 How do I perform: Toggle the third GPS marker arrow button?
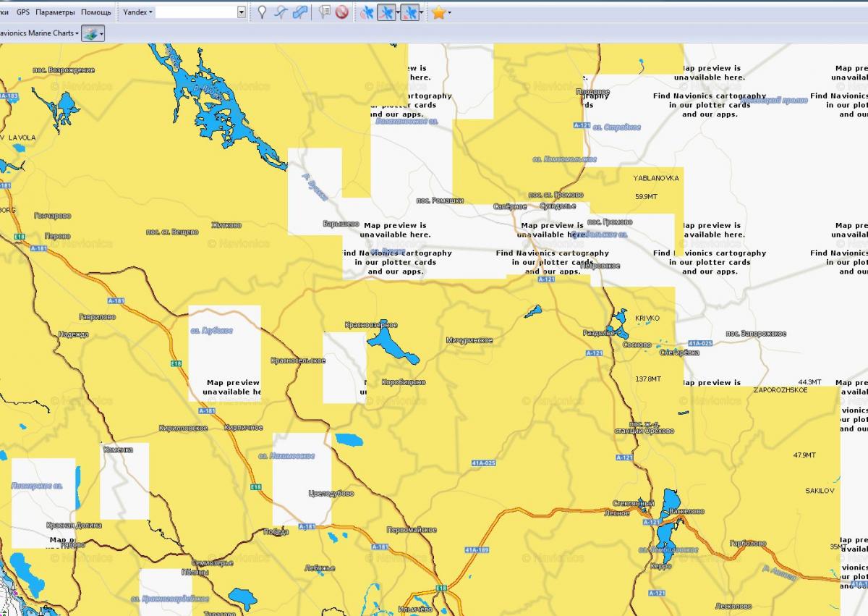(x=408, y=12)
